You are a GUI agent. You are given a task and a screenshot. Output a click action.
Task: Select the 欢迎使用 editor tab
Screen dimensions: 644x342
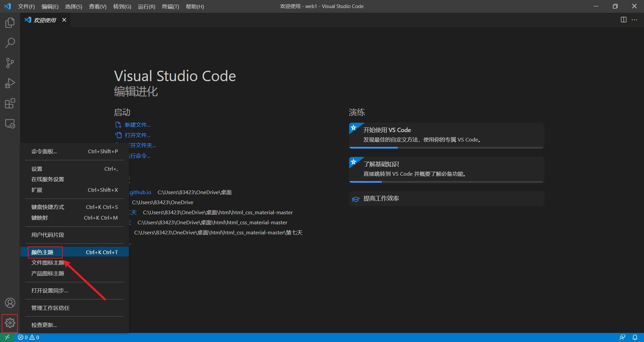(x=45, y=20)
